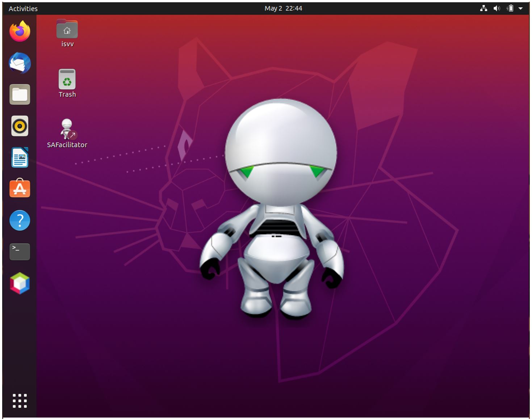Launch the SAFacilitator desktop shortcut
532x420 pixels.
click(x=67, y=133)
